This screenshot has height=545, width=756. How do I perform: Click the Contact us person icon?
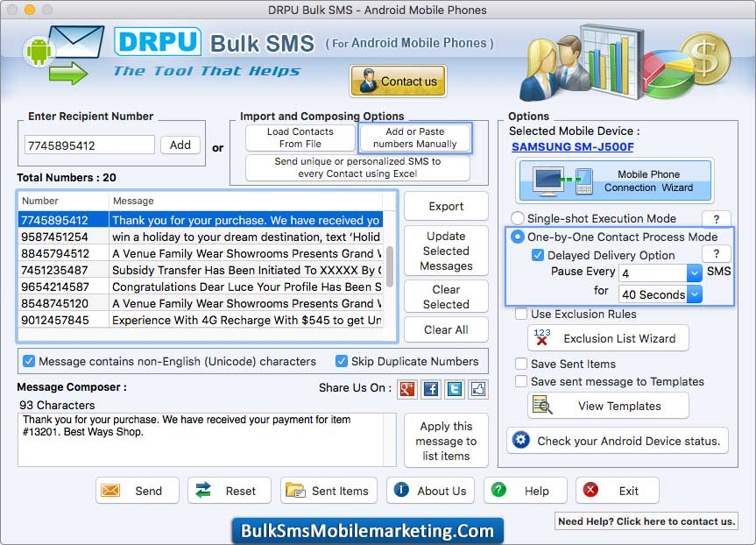coord(368,81)
